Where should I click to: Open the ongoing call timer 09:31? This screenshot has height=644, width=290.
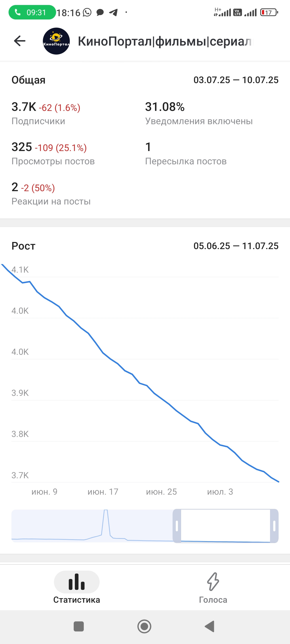point(32,12)
